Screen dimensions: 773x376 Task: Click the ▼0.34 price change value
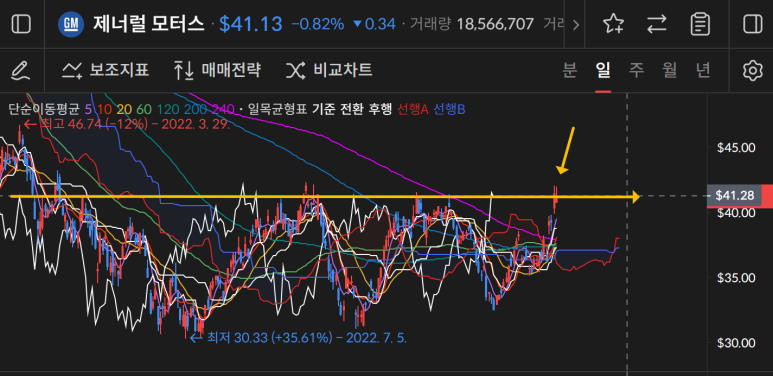(374, 24)
